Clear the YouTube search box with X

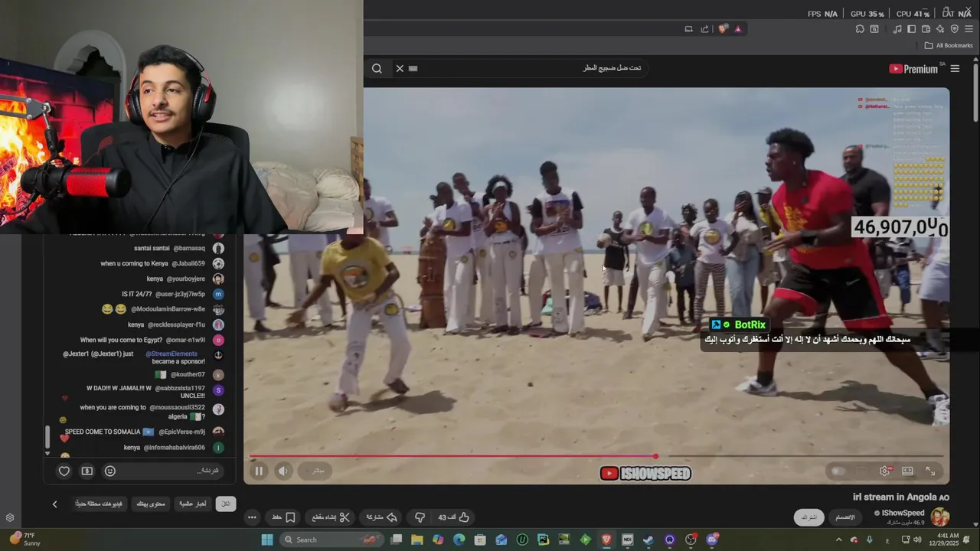(400, 68)
